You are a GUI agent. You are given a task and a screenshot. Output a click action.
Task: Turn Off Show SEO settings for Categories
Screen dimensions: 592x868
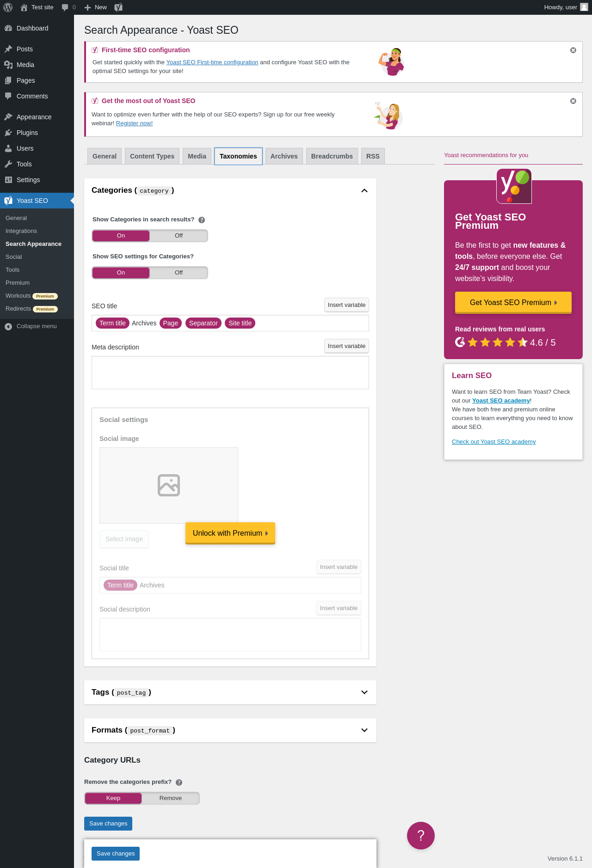pos(179,273)
